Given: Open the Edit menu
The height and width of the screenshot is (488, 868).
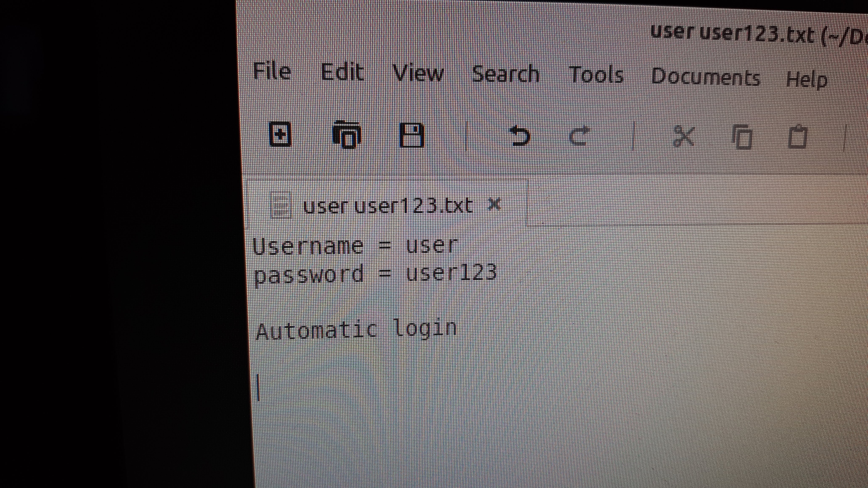Looking at the screenshot, I should click(342, 73).
